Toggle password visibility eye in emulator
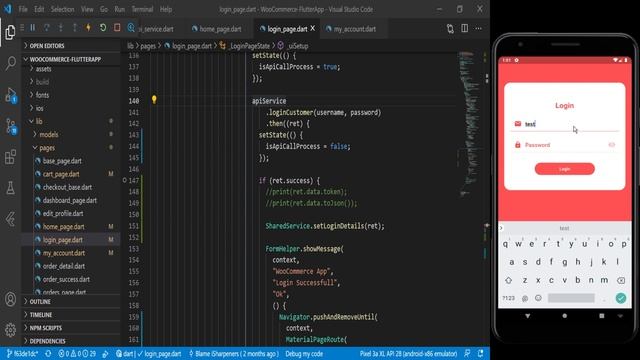Viewport: 640px width, 360px height. tap(611, 144)
